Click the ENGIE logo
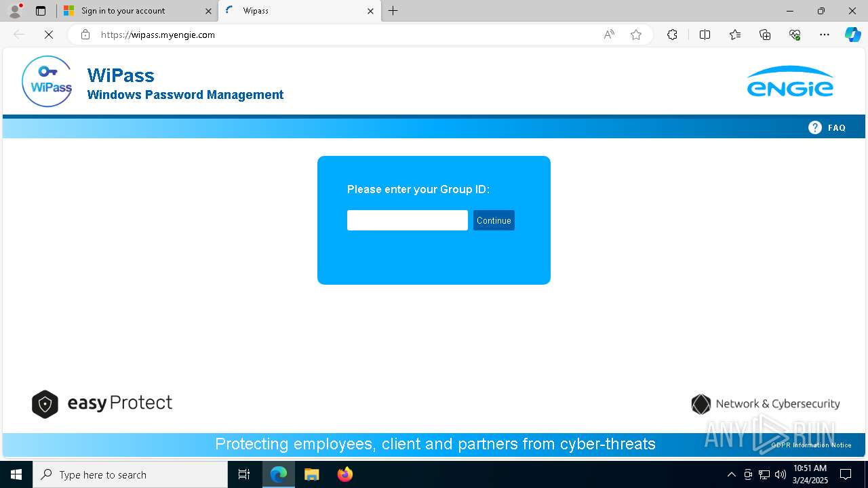Image resolution: width=868 pixels, height=488 pixels. point(790,81)
